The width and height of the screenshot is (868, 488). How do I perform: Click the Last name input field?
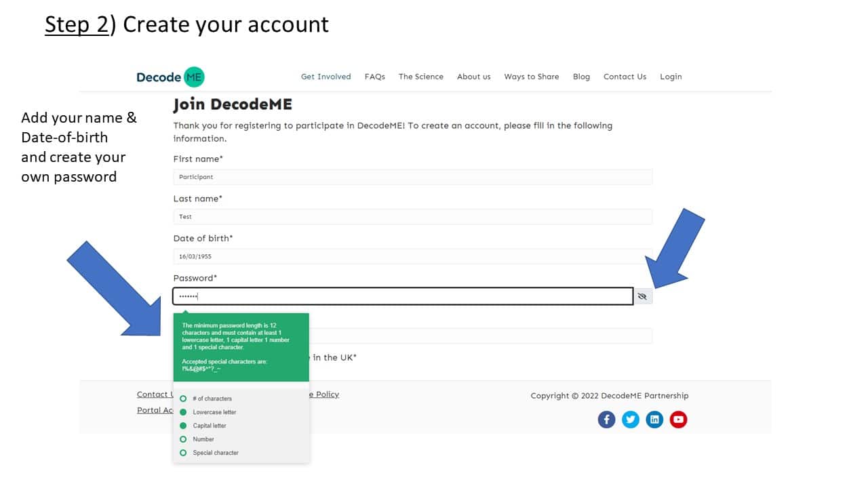click(x=413, y=217)
